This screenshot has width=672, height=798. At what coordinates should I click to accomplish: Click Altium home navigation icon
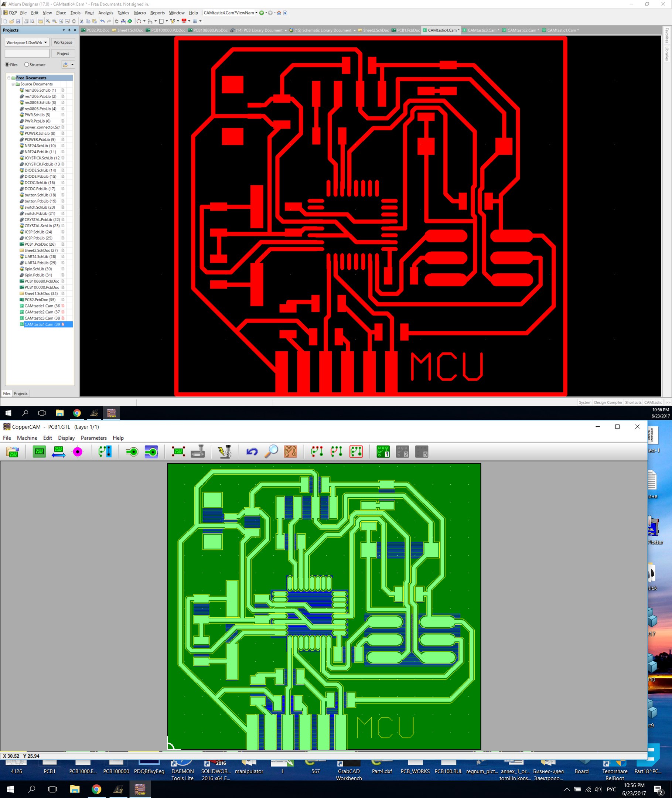click(279, 13)
